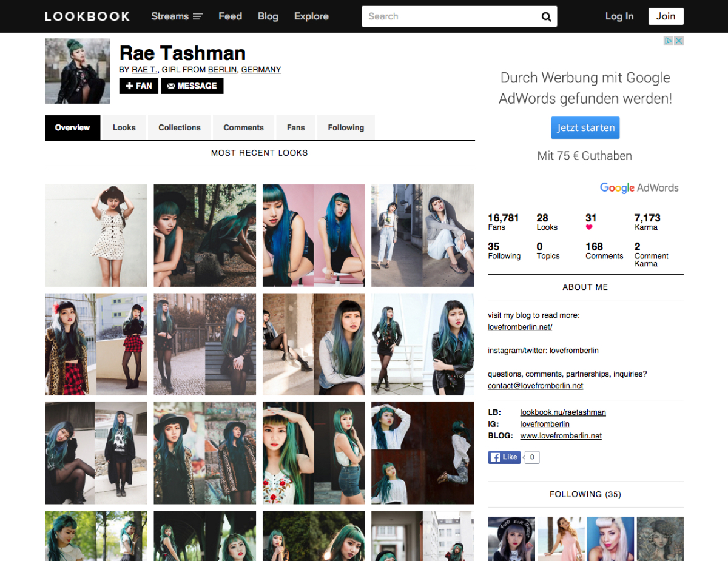The width and height of the screenshot is (728, 561).
Task: Open the brick wall stairs look
Action: pyautogui.click(x=314, y=344)
